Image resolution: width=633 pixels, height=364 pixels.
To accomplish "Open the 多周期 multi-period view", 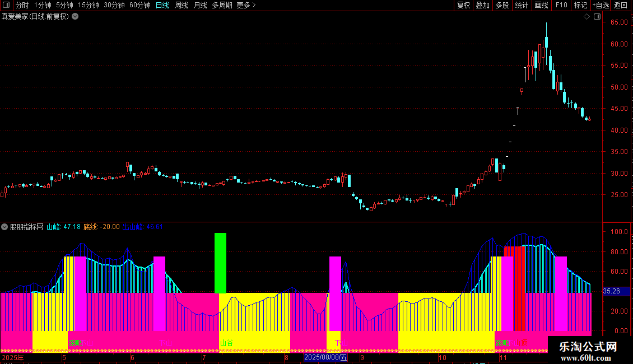I will [222, 5].
